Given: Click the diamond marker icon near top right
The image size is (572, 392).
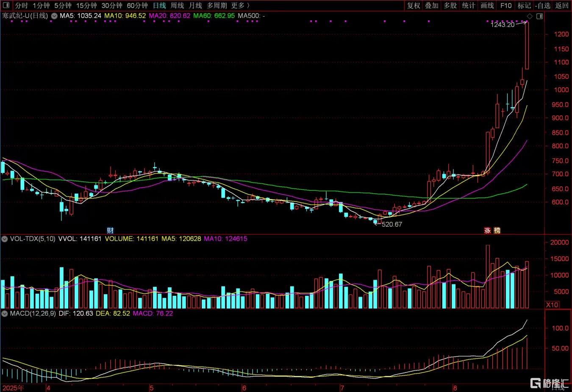Looking at the screenshot, I should coord(530,17).
